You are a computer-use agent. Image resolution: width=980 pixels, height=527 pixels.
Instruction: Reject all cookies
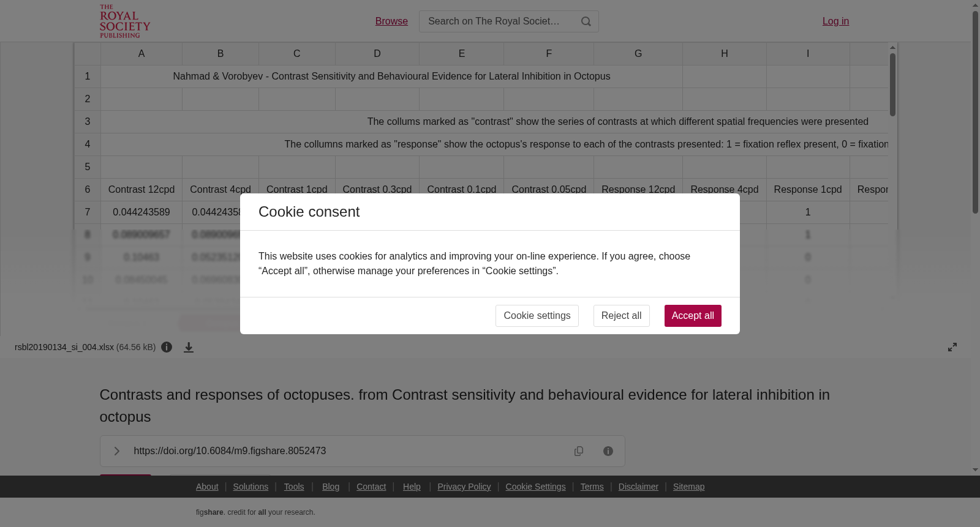[x=621, y=316]
